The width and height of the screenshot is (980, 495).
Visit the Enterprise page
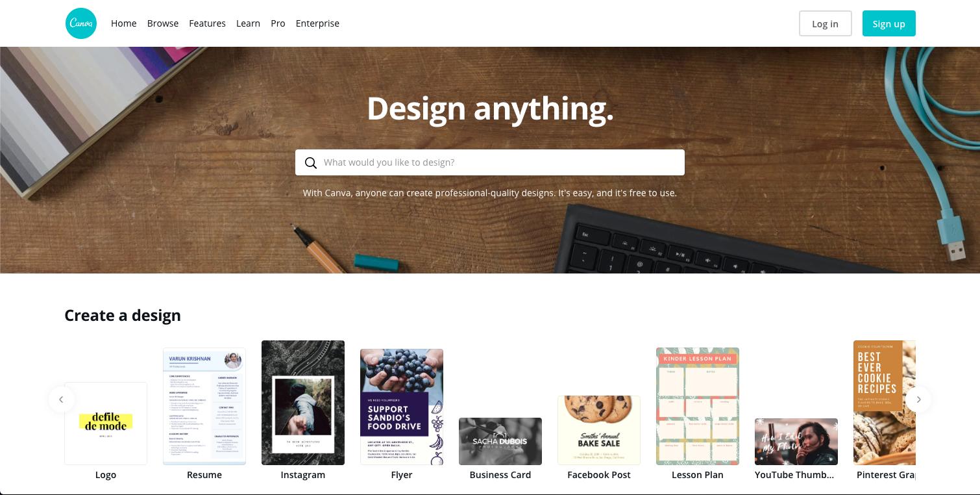[317, 23]
